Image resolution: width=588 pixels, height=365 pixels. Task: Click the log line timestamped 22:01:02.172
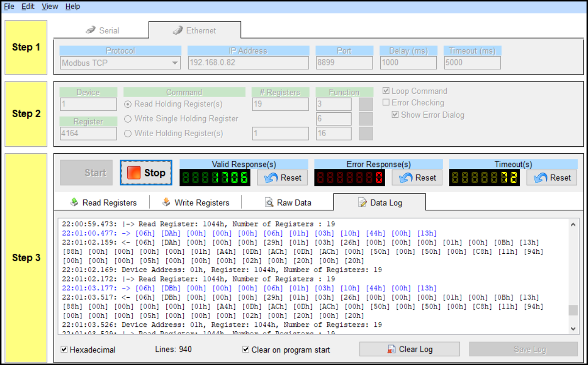point(199,279)
